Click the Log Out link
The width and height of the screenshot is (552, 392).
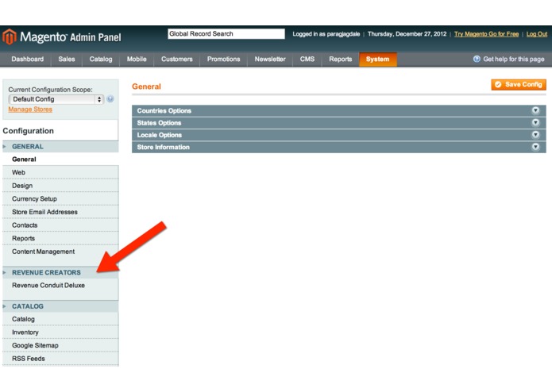pos(537,34)
